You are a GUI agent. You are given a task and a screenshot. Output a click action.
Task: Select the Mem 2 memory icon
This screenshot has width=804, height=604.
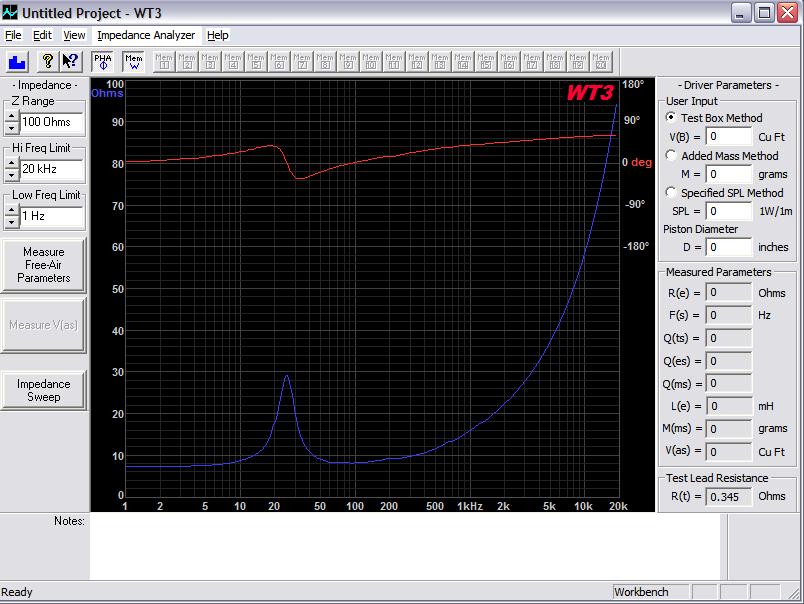click(187, 62)
